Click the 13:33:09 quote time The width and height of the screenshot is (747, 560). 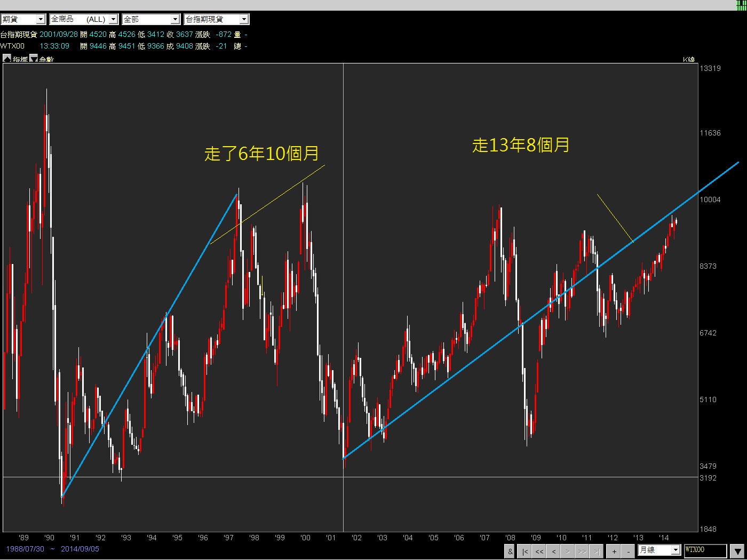[54, 46]
